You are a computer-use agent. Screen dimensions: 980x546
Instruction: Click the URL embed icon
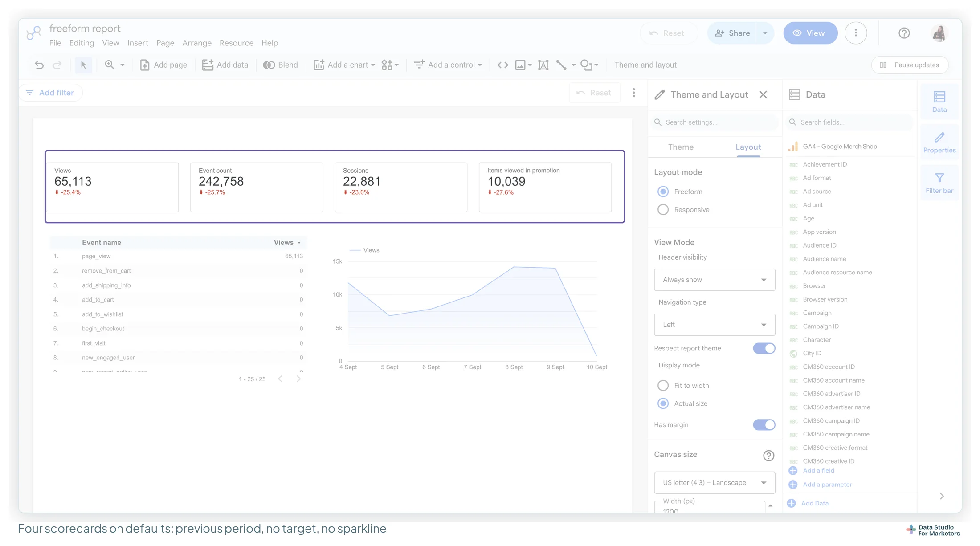502,65
